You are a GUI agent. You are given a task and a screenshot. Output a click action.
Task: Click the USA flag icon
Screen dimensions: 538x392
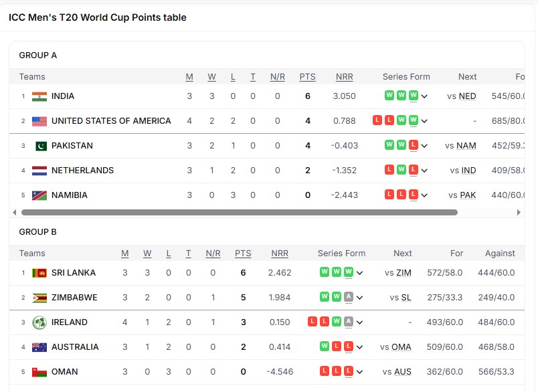(x=39, y=121)
